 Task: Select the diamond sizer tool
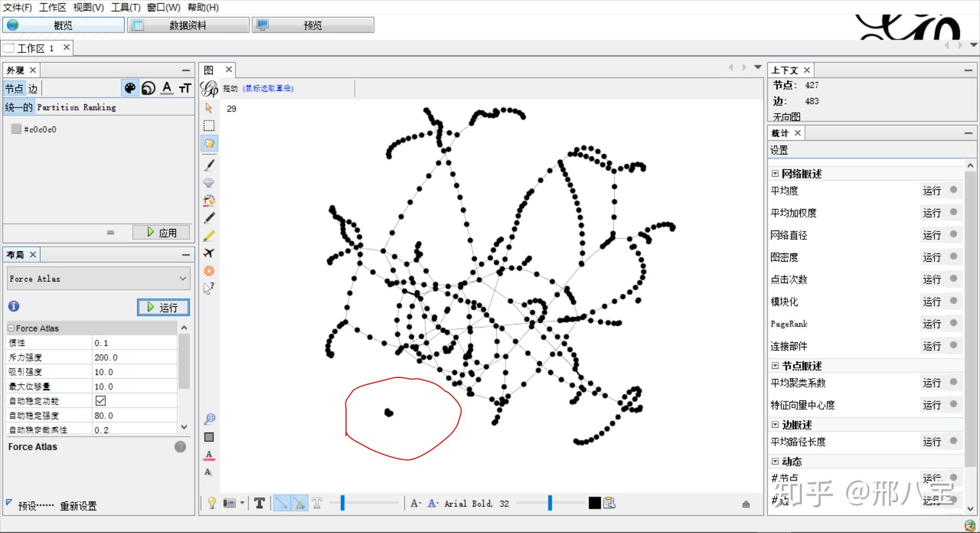[x=209, y=183]
